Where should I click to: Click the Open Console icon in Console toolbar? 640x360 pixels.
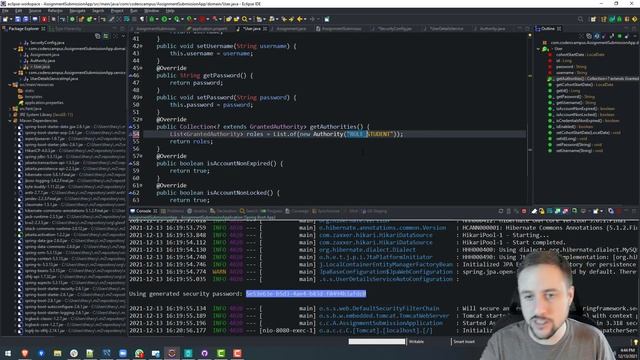click(596, 211)
